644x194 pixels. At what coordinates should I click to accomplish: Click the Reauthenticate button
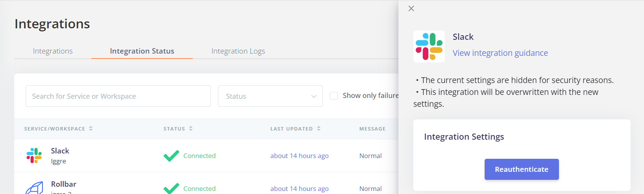pos(522,169)
